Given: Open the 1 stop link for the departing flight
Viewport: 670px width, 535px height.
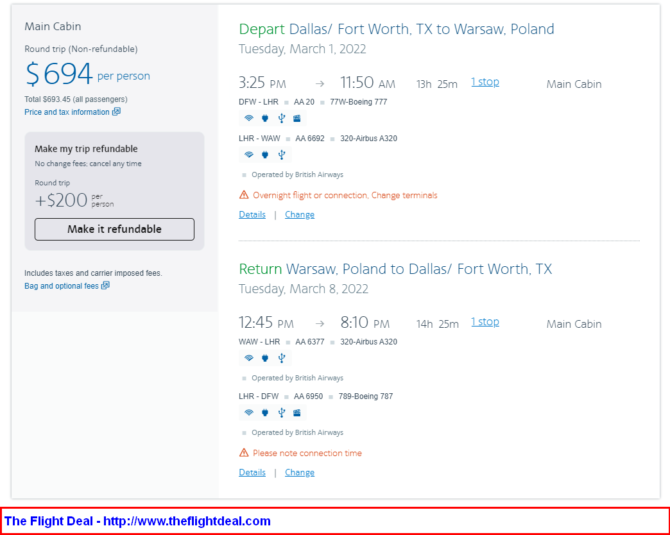Looking at the screenshot, I should click(x=485, y=82).
